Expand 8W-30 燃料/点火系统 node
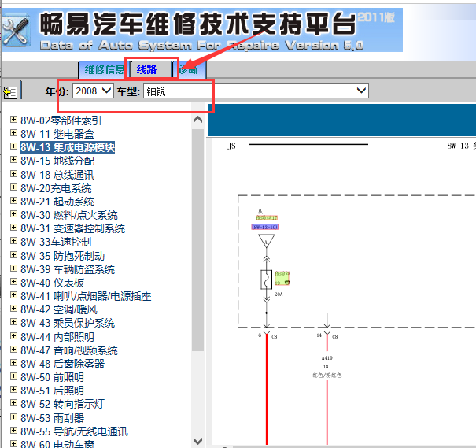 (13, 214)
